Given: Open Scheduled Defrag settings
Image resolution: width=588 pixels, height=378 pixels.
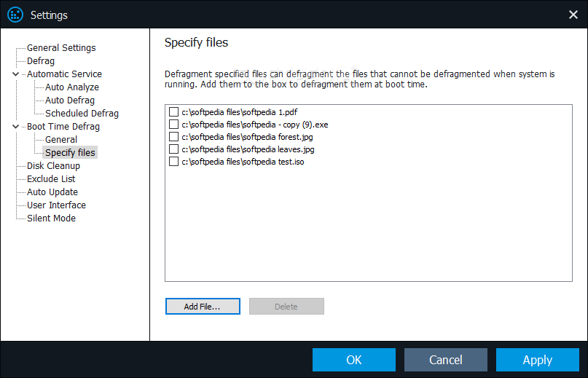Looking at the screenshot, I should pyautogui.click(x=82, y=113).
